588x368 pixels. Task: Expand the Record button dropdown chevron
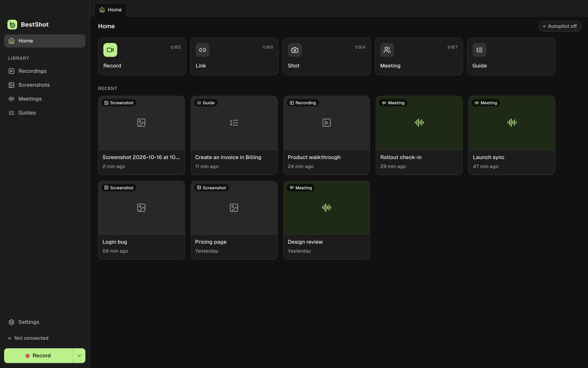click(x=79, y=356)
